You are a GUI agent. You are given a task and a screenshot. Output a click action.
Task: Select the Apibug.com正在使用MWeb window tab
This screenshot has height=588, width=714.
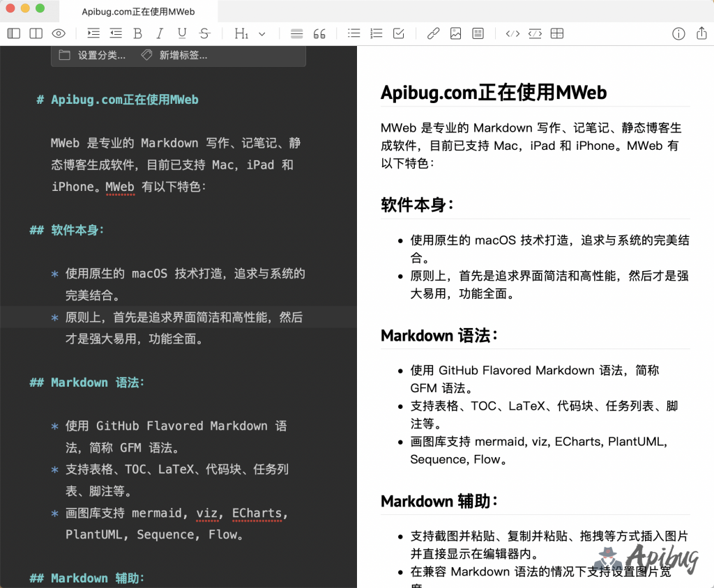(x=138, y=12)
